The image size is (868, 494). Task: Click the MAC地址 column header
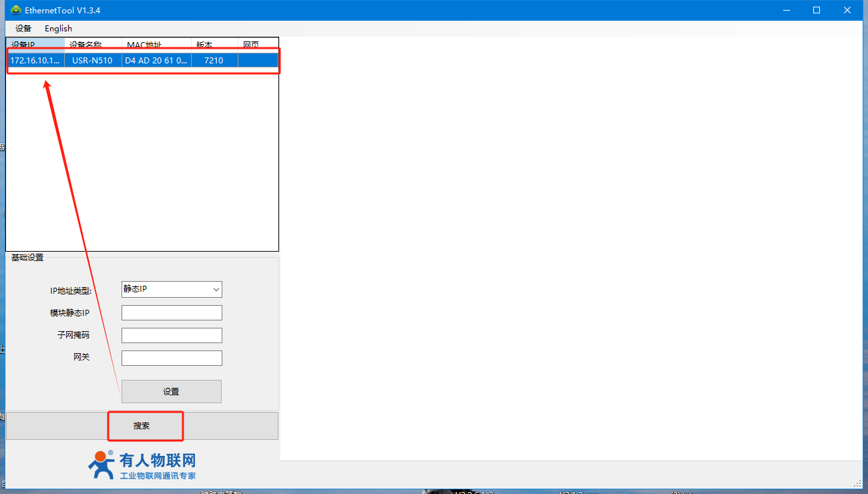click(157, 44)
